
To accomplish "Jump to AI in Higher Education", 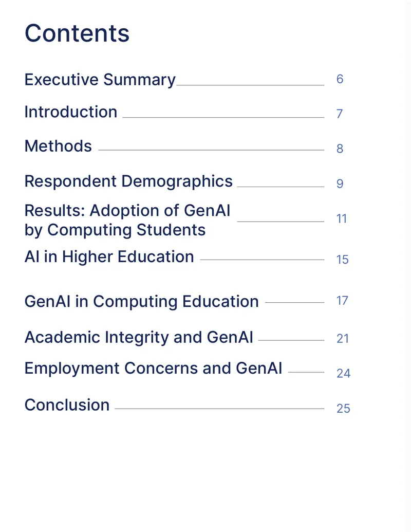I will pos(109,257).
